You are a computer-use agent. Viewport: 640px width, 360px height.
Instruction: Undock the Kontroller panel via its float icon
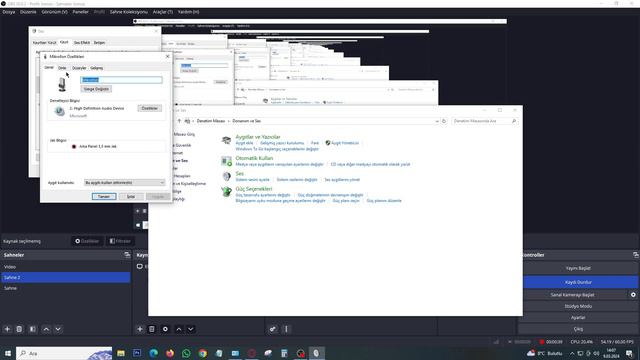pos(636,255)
